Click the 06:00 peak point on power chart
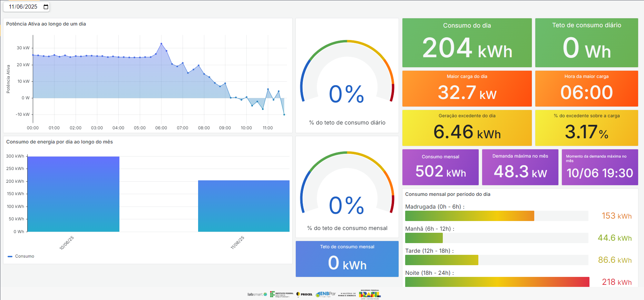The image size is (644, 300). 161,44
